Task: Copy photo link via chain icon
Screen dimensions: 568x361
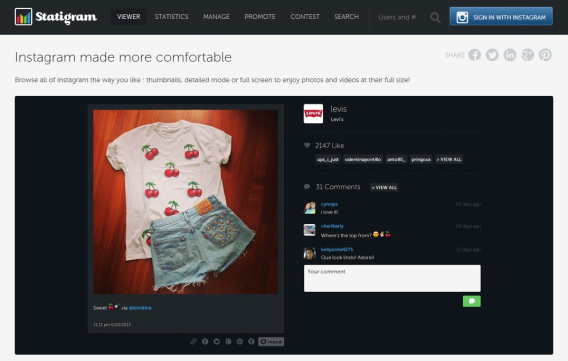Action: (x=194, y=341)
